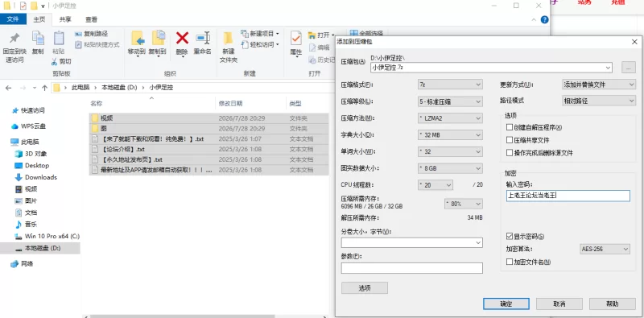Switch to the 共享 Share tab
This screenshot has height=318, width=644.
(65, 19)
